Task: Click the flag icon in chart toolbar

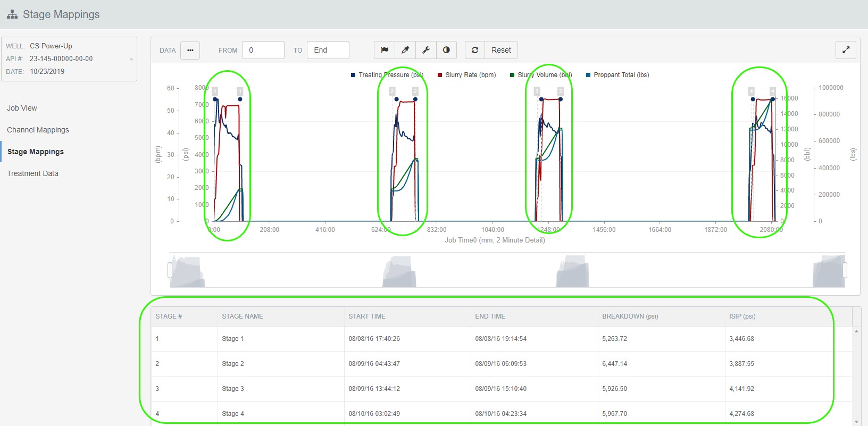Action: (385, 50)
